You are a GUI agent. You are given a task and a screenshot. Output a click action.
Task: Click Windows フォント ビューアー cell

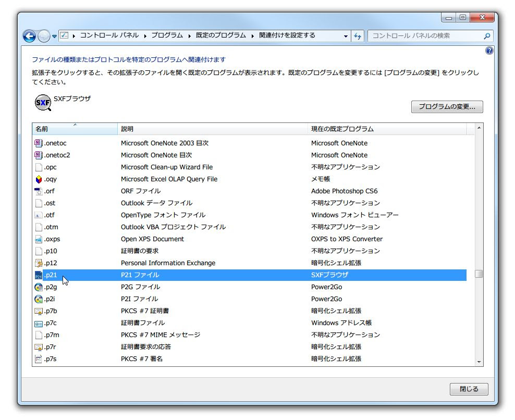pyautogui.click(x=355, y=215)
